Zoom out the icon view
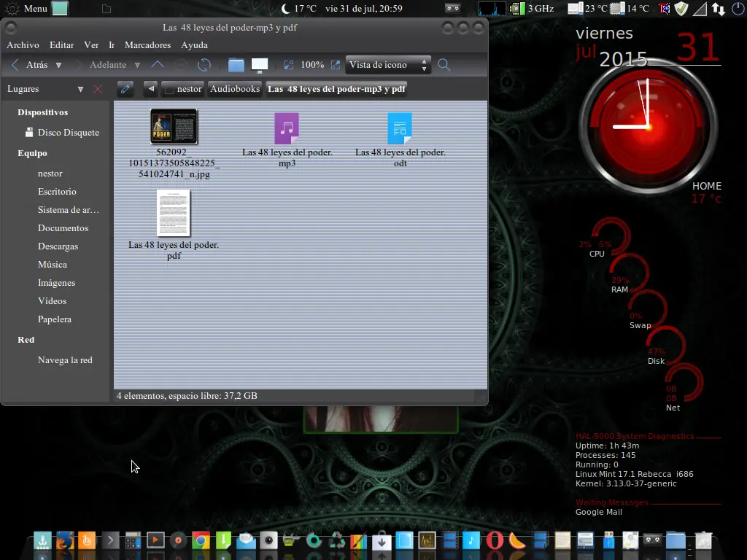Screen dimensions: 747x560 289,65
